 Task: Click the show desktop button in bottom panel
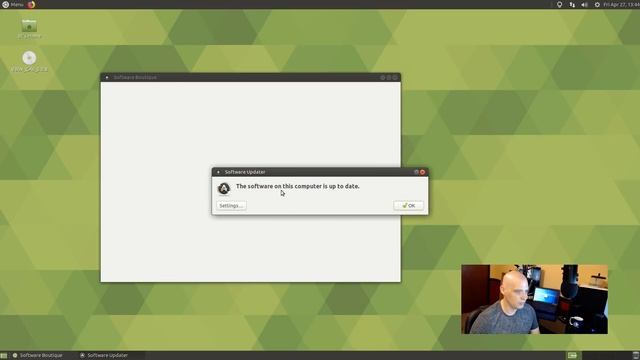tap(4, 356)
